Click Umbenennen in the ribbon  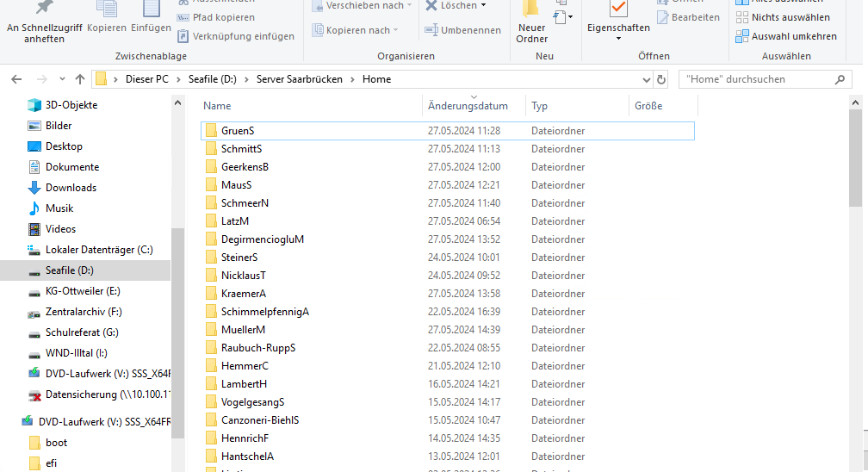tap(462, 30)
